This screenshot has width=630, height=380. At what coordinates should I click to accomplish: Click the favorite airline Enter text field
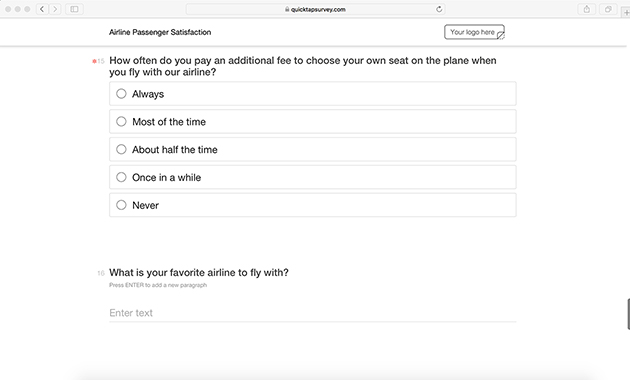tap(313, 313)
